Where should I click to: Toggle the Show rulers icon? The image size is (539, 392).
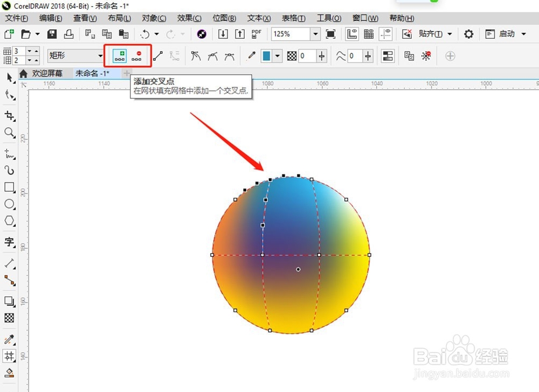352,33
